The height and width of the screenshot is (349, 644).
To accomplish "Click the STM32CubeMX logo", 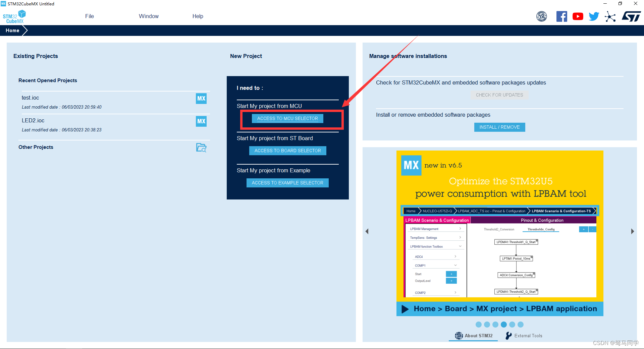I will tap(14, 17).
